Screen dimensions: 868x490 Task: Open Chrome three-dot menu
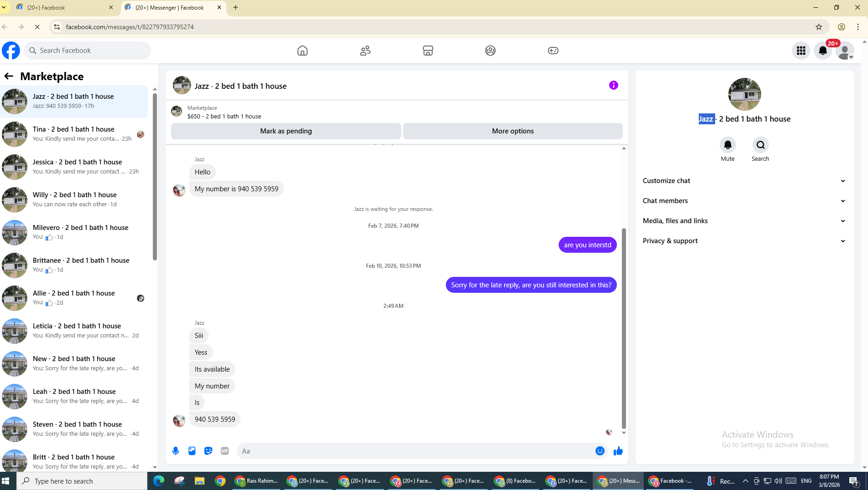point(858,27)
